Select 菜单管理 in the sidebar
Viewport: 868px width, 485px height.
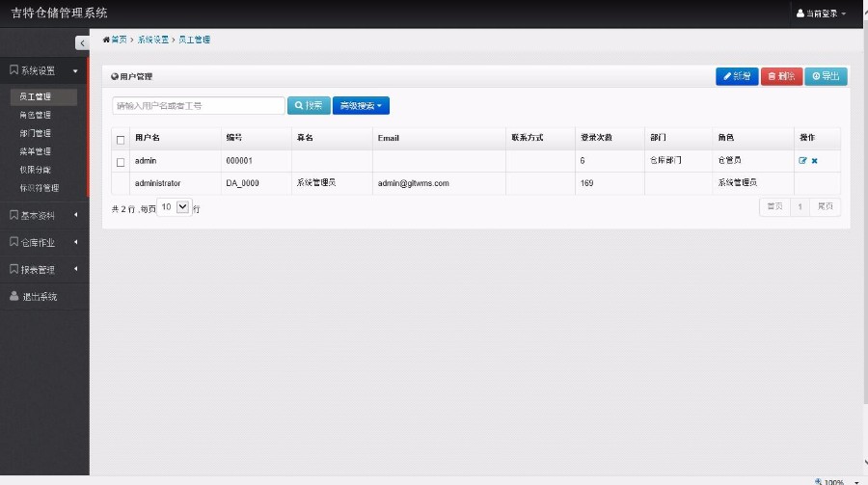(35, 151)
